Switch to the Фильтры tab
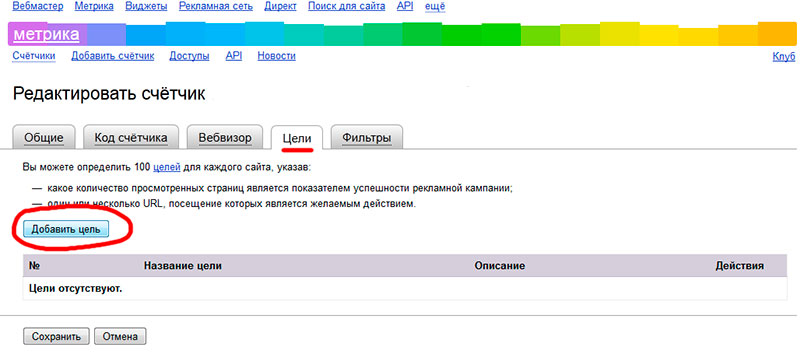 (367, 138)
